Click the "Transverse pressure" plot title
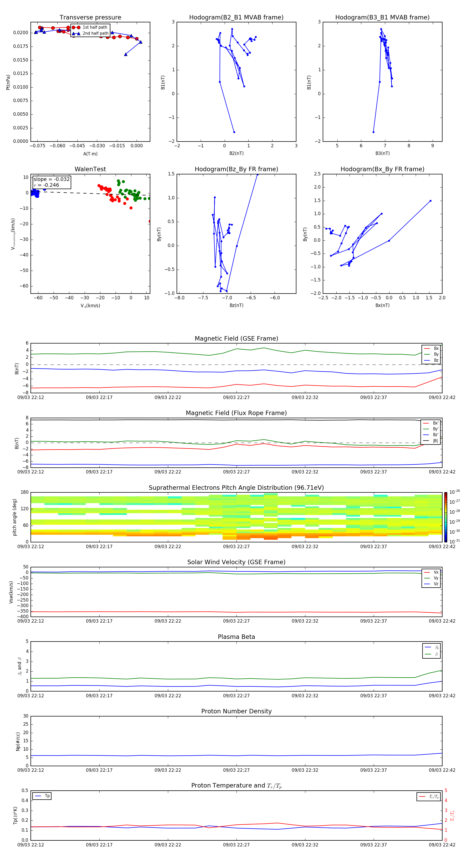This screenshot has height=868, width=473. (x=90, y=18)
